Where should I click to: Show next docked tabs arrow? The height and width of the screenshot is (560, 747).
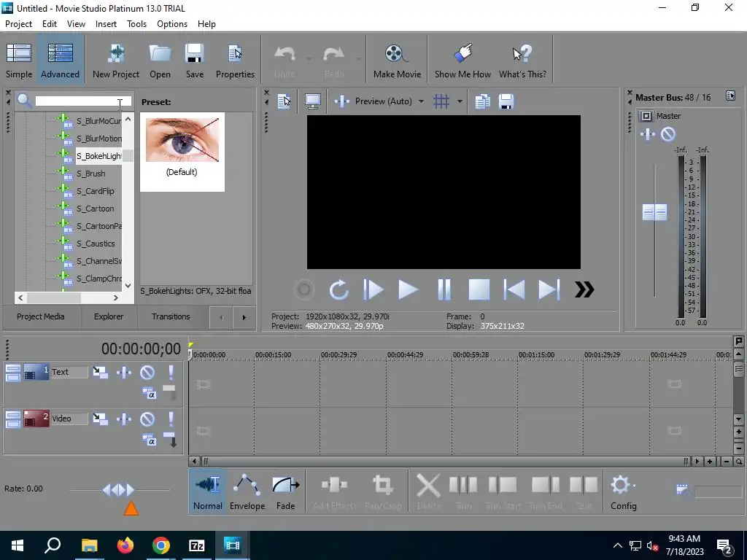point(244,317)
